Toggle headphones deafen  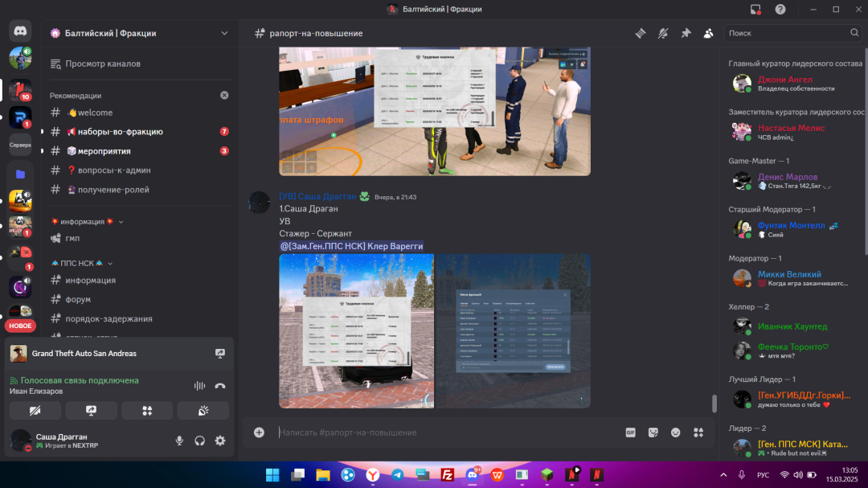[199, 441]
